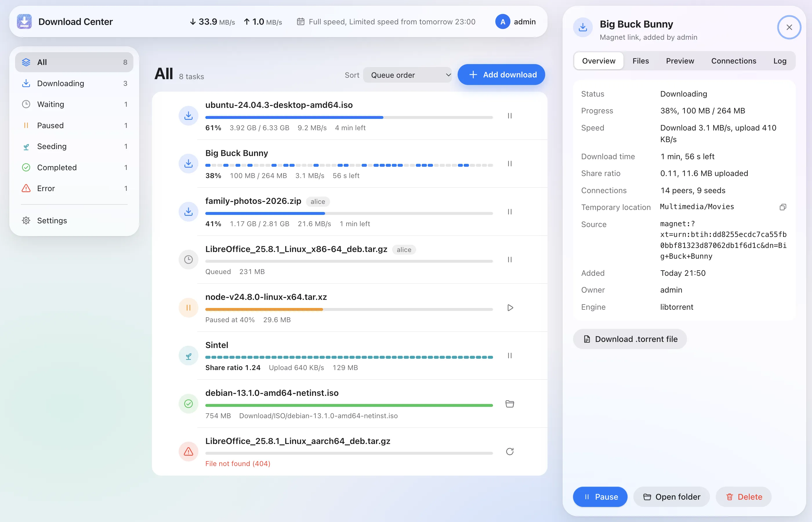The height and width of the screenshot is (522, 812).
Task: Filter by Completed tasks
Action: click(x=74, y=167)
